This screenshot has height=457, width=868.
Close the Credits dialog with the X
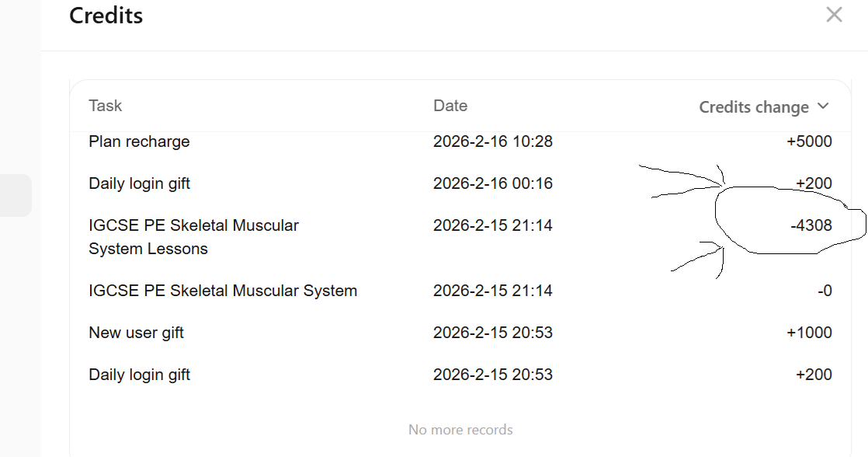click(x=834, y=15)
